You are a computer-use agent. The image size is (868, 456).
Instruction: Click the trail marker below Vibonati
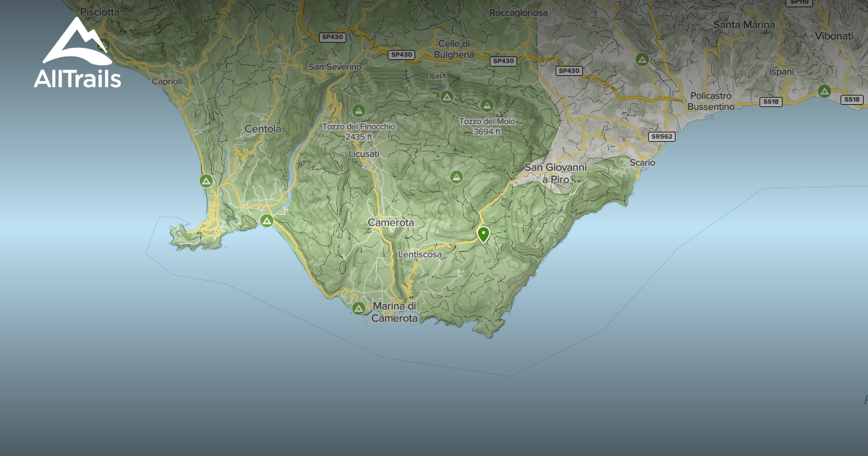pyautogui.click(x=824, y=90)
